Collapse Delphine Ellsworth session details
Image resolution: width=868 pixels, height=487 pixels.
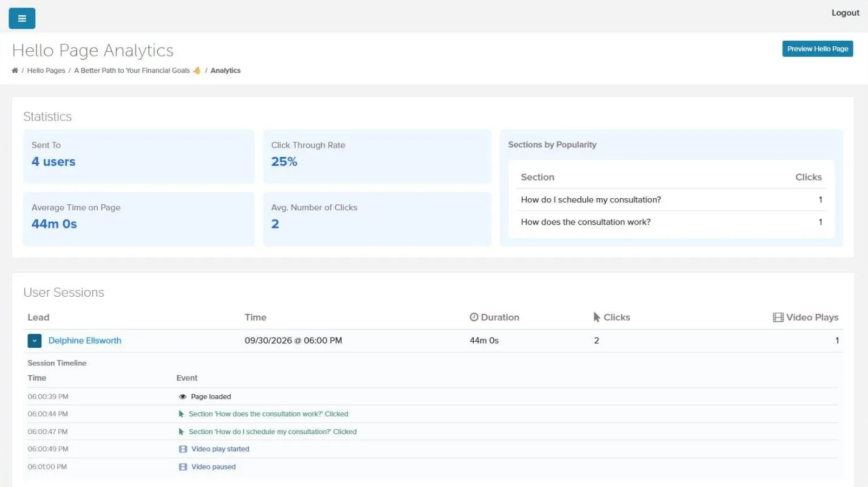click(35, 340)
